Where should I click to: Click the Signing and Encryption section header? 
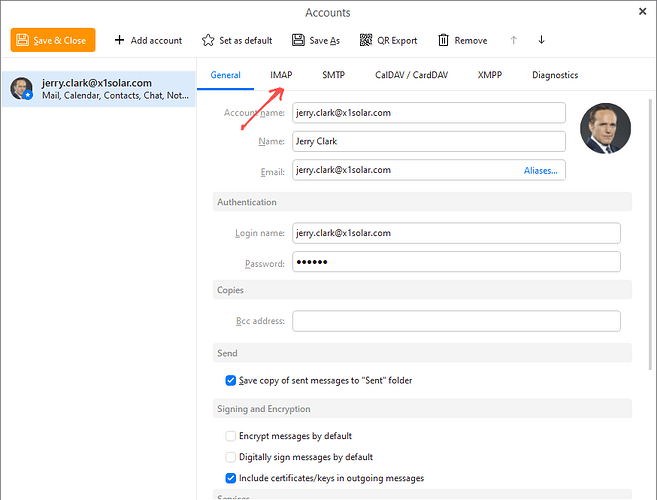click(x=422, y=409)
